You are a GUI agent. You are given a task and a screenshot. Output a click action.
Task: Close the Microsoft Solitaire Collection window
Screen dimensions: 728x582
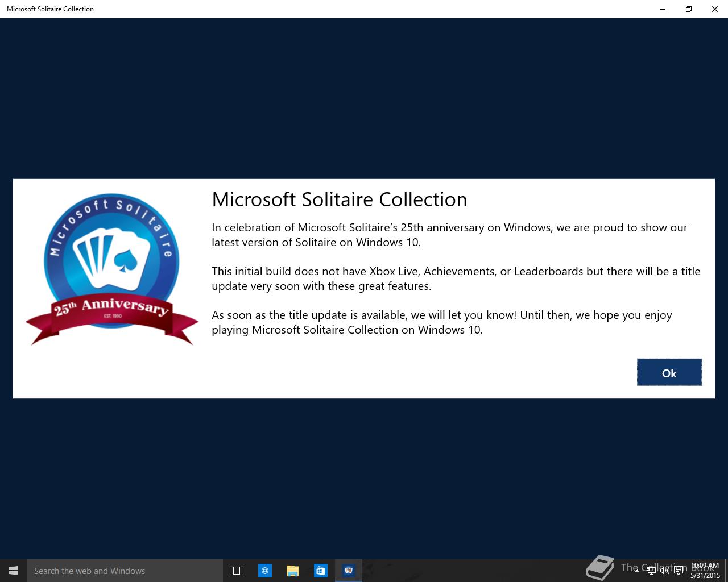pos(715,9)
